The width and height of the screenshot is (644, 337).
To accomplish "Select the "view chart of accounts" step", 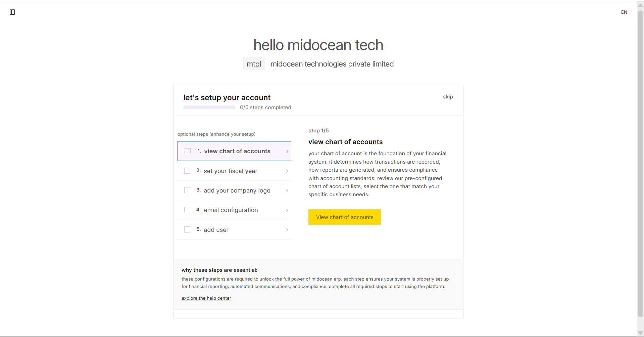I will (x=237, y=151).
